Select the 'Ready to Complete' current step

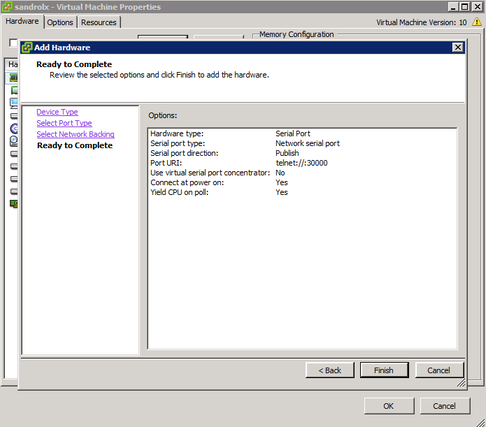pyautogui.click(x=75, y=145)
